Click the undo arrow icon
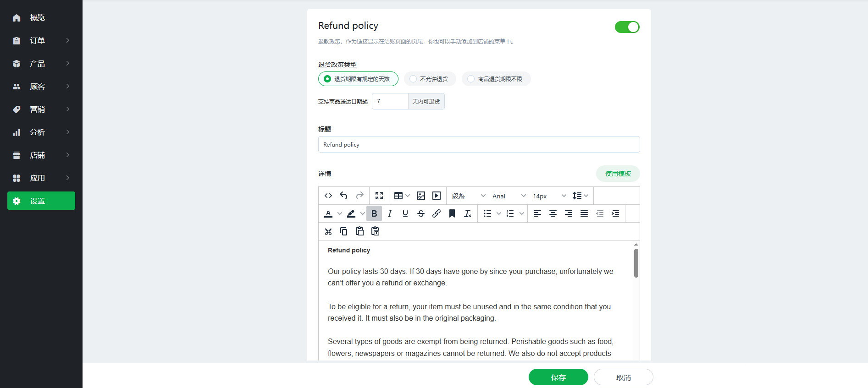The height and width of the screenshot is (388, 868). pyautogui.click(x=343, y=196)
